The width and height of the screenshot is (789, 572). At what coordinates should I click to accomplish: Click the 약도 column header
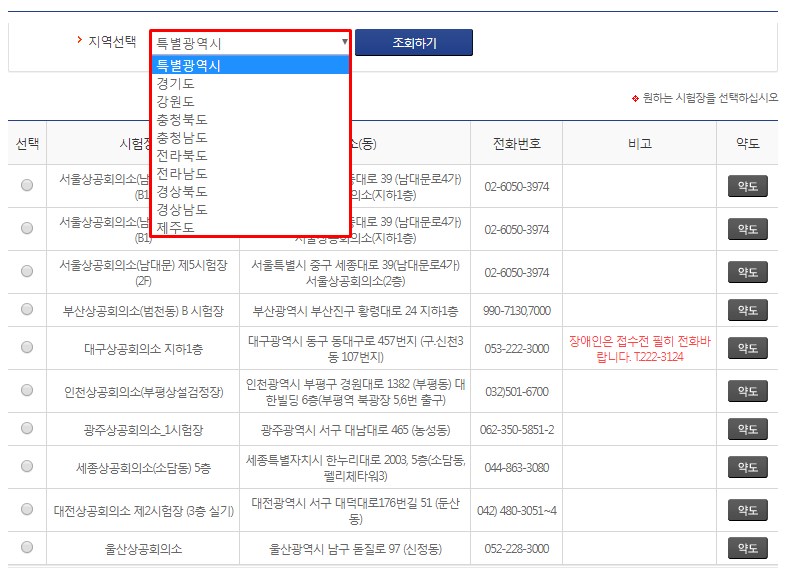tap(747, 143)
